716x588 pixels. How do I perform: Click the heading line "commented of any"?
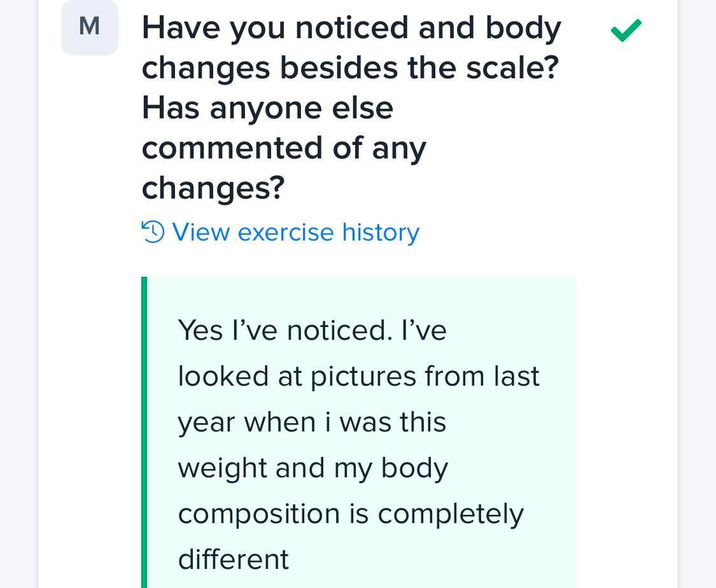point(284,148)
